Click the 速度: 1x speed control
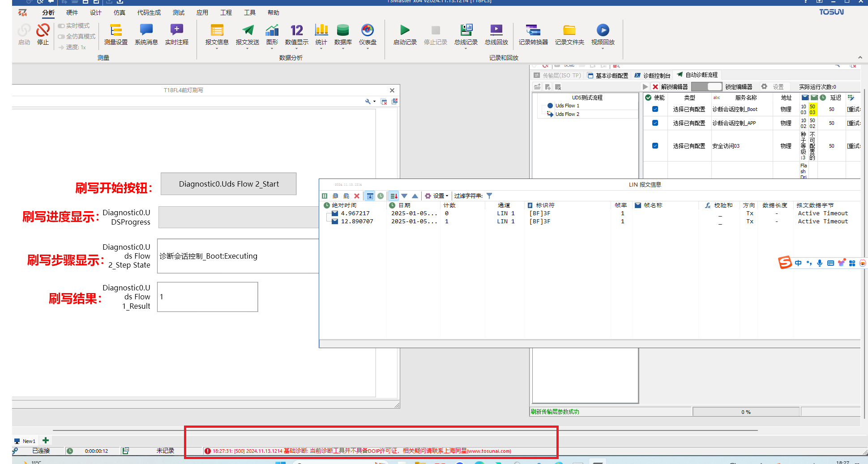Screen dimensions: 868x464 point(72,47)
